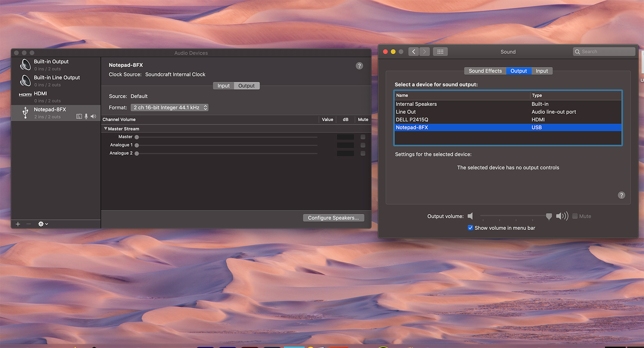
Task: Click the Output volume slider knob
Action: (x=549, y=216)
